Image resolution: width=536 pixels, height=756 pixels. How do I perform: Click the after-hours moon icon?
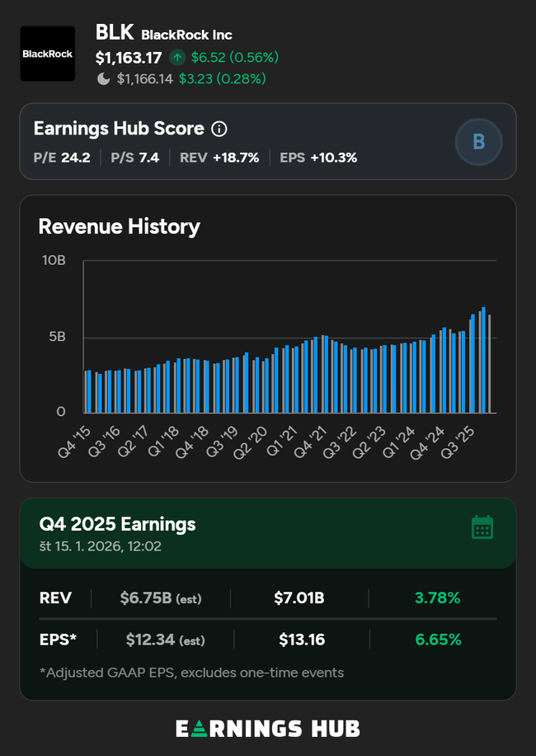[104, 79]
